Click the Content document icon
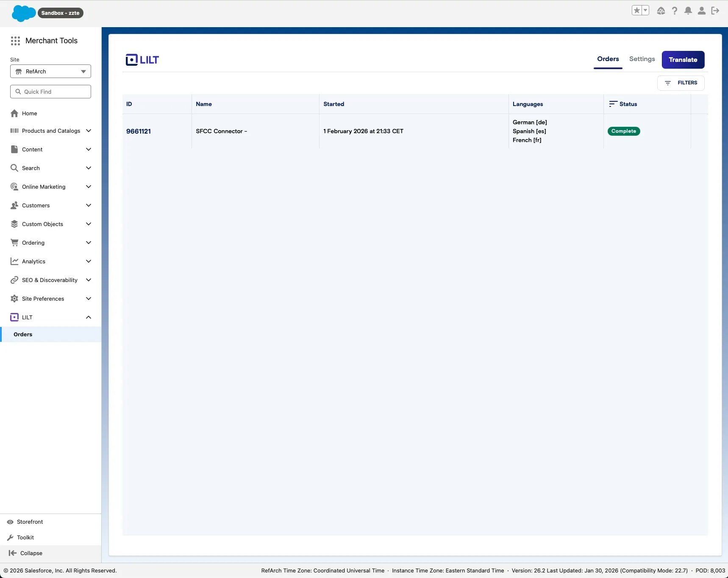This screenshot has width=728, height=578. pyautogui.click(x=14, y=149)
